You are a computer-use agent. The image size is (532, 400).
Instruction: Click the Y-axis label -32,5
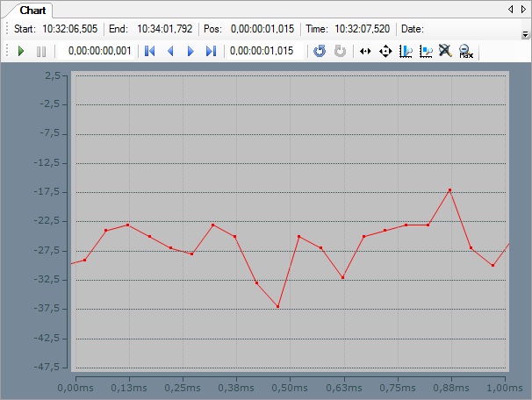click(x=47, y=279)
